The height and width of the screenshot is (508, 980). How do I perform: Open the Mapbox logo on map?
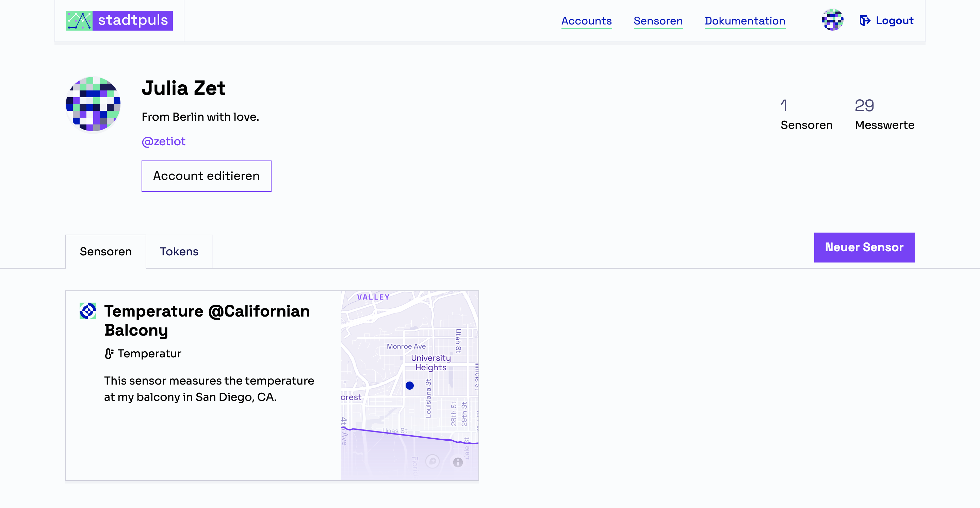(x=432, y=462)
